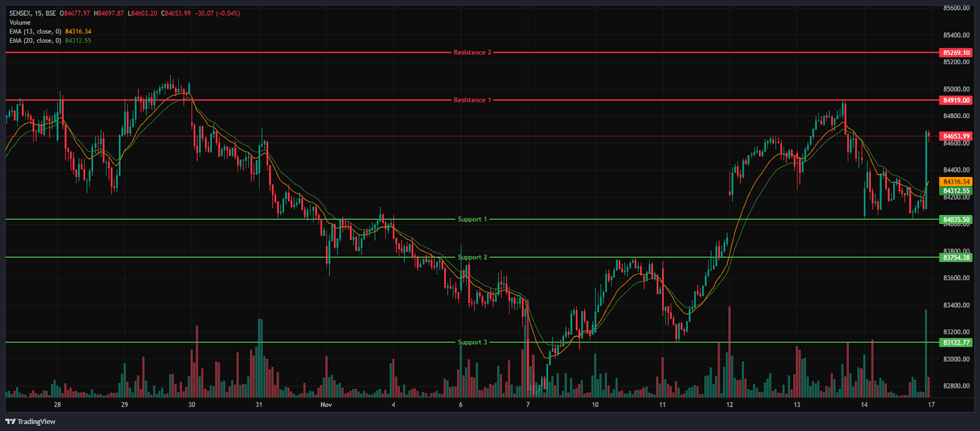Select the EMA 13 indicator legend
Image resolution: width=980 pixels, height=431 pixels.
(x=35, y=32)
